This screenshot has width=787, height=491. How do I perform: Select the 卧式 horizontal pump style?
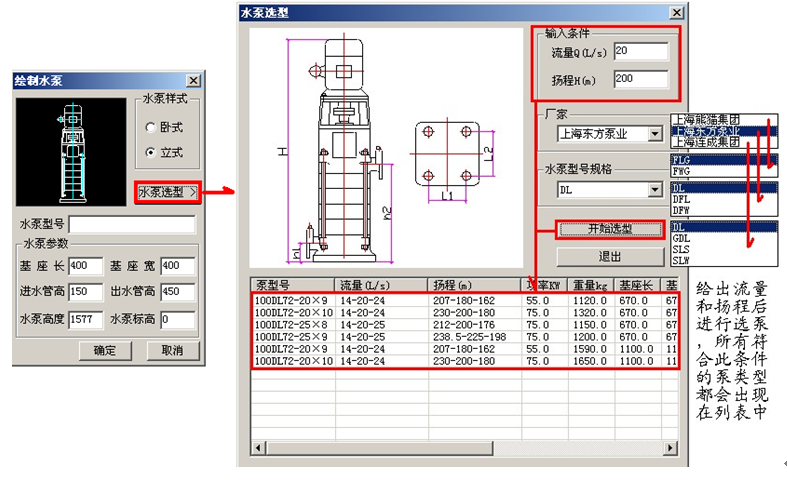tap(151, 127)
